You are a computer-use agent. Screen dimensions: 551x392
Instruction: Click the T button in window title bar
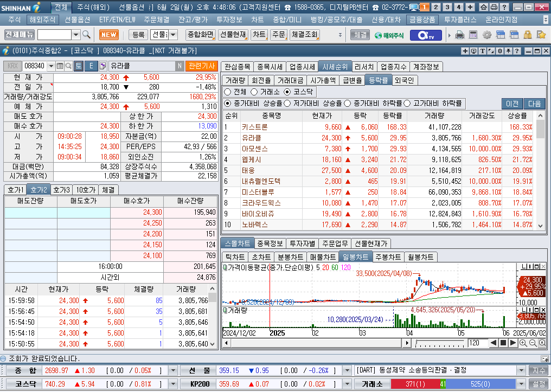(483, 51)
